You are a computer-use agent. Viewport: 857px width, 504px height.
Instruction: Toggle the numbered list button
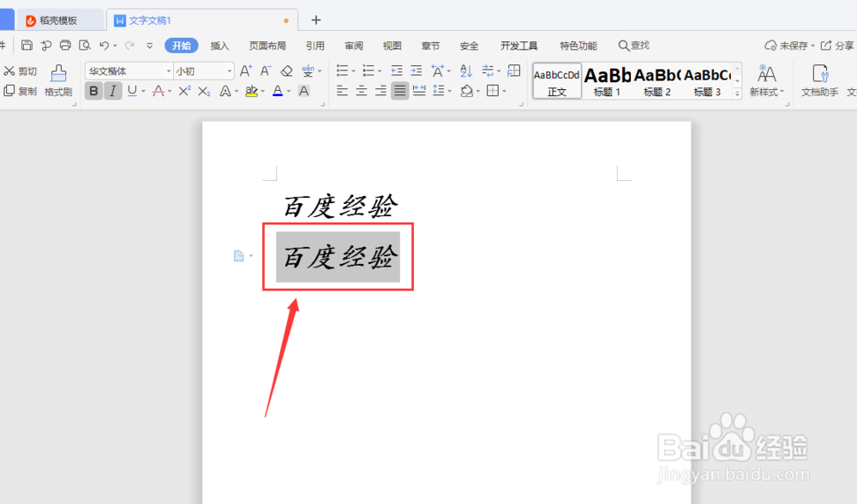369,70
